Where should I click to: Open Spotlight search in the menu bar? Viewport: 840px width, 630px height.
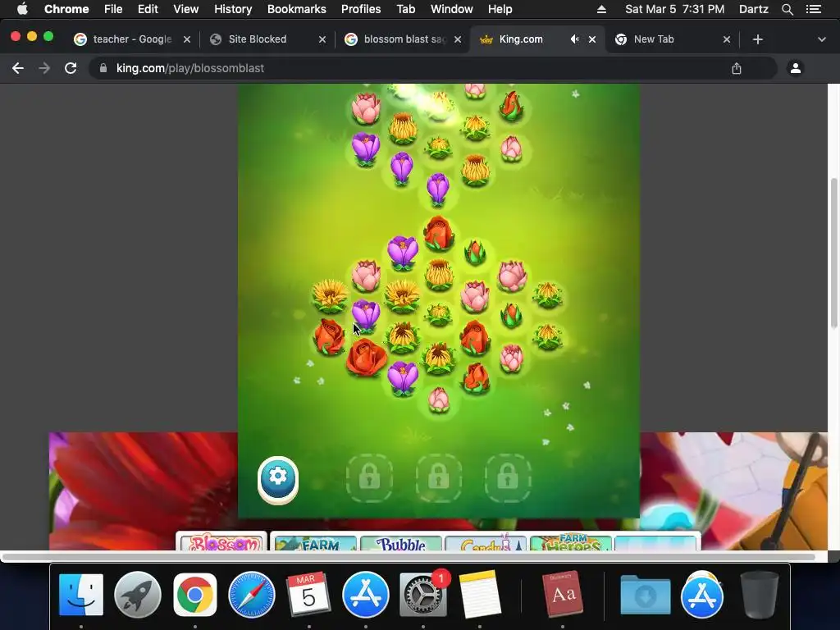pyautogui.click(x=787, y=9)
